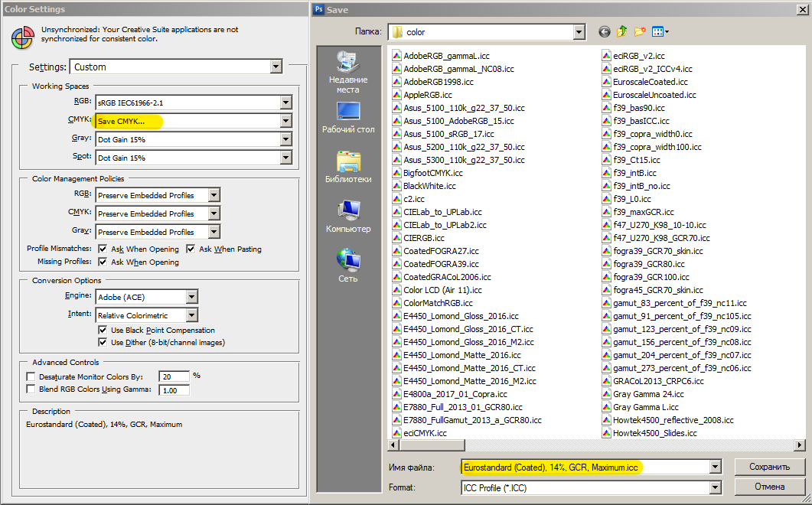Select the GRACoL2013_CRPC6.icc file icon
The height and width of the screenshot is (505, 812).
[606, 381]
